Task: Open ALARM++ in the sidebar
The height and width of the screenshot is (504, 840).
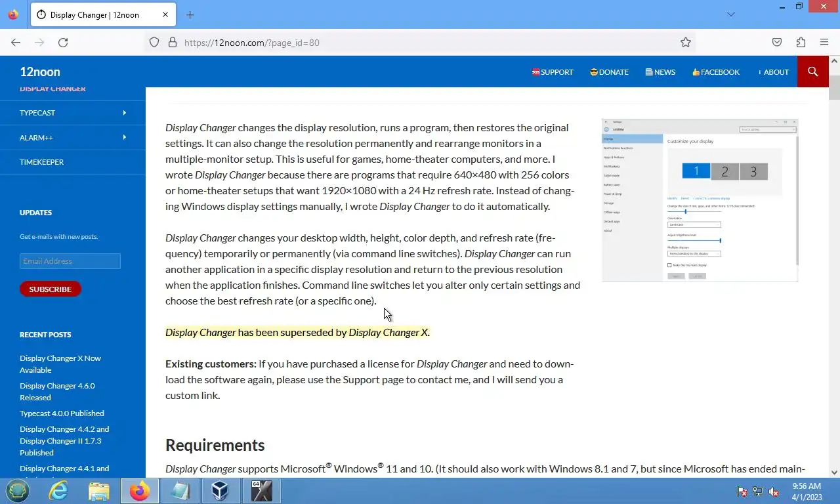Action: pos(36,138)
